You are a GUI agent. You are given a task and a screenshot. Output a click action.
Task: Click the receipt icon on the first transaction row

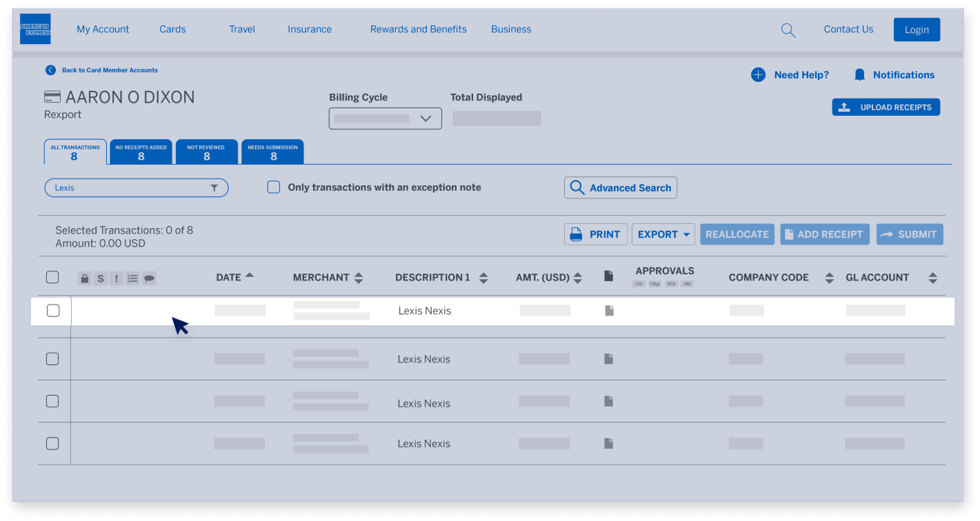608,311
